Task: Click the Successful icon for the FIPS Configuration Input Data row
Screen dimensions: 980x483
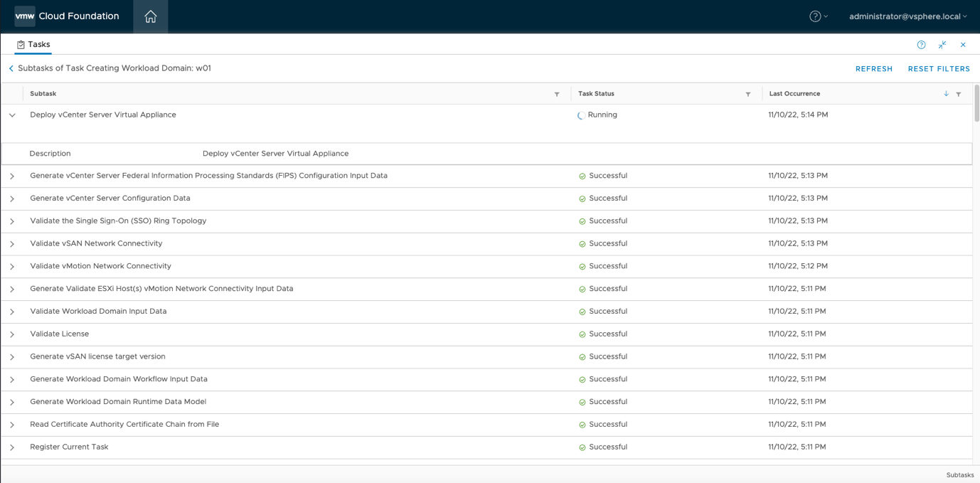Action: [x=582, y=176]
